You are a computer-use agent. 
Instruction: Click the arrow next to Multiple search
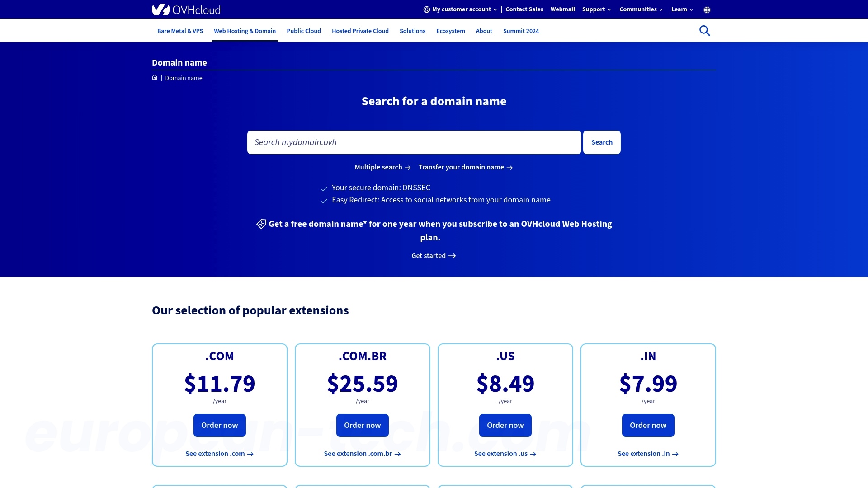pyautogui.click(x=408, y=167)
